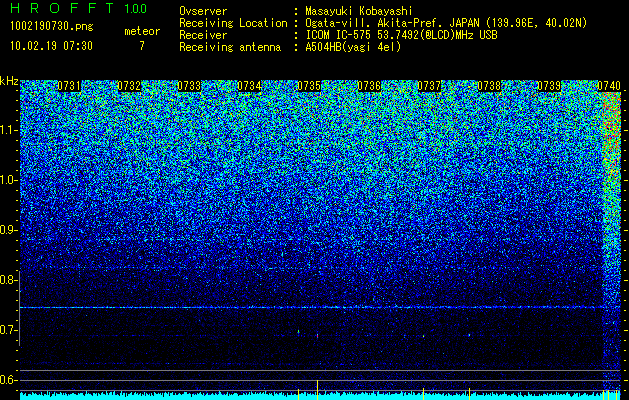Click the 'Receiver' field label
This screenshot has width=629, height=400.
(203, 35)
